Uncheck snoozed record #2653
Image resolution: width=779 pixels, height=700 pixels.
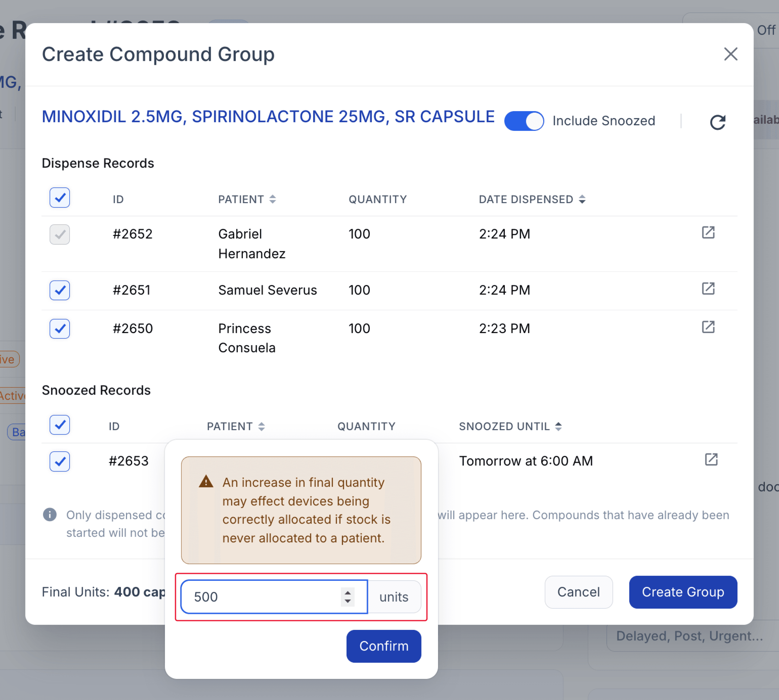coord(60,461)
